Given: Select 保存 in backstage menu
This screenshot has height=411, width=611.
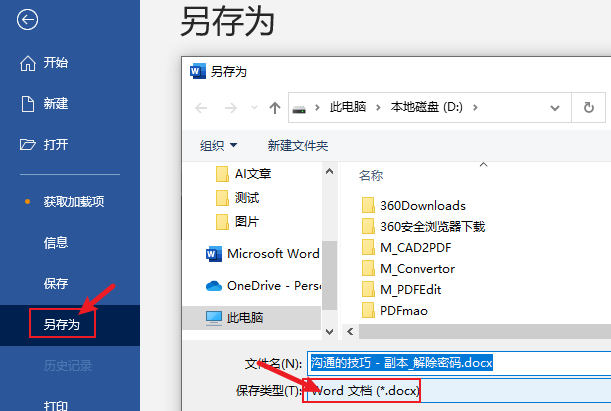Looking at the screenshot, I should click(x=56, y=284).
